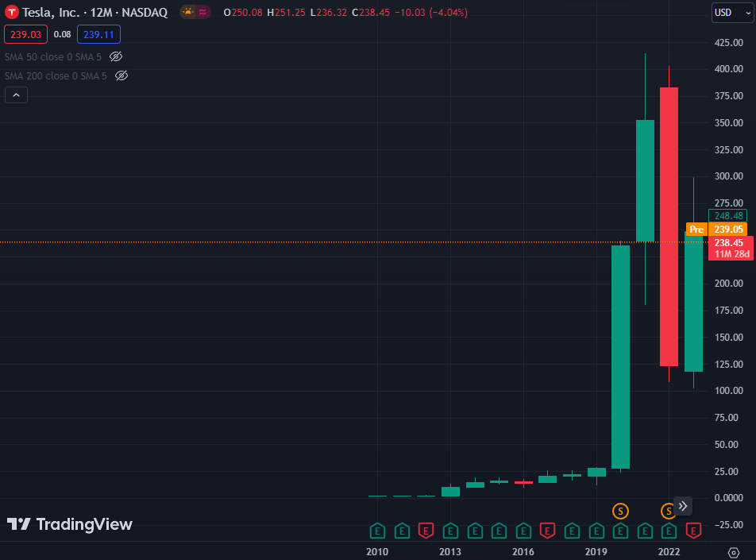This screenshot has height=560, width=756.
Task: Click the high value H251.25
Action: pos(287,13)
